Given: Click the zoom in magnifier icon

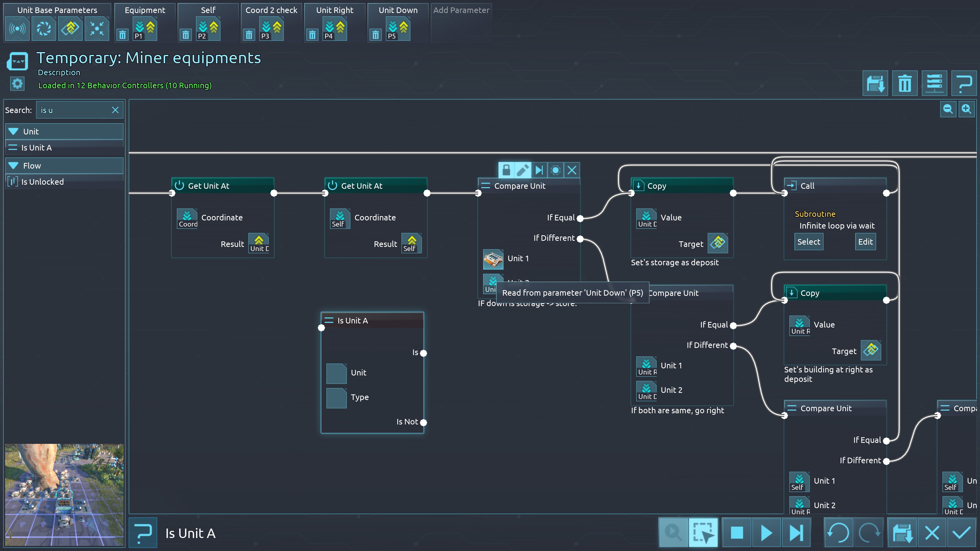Looking at the screenshot, I should tap(966, 109).
